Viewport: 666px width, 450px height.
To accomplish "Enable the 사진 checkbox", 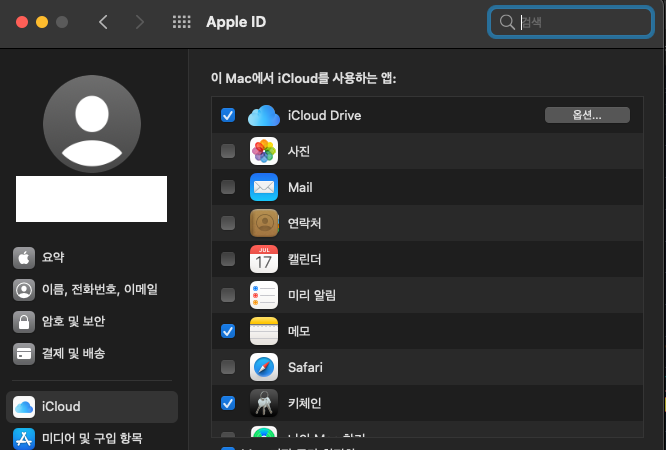I will pyautogui.click(x=228, y=151).
